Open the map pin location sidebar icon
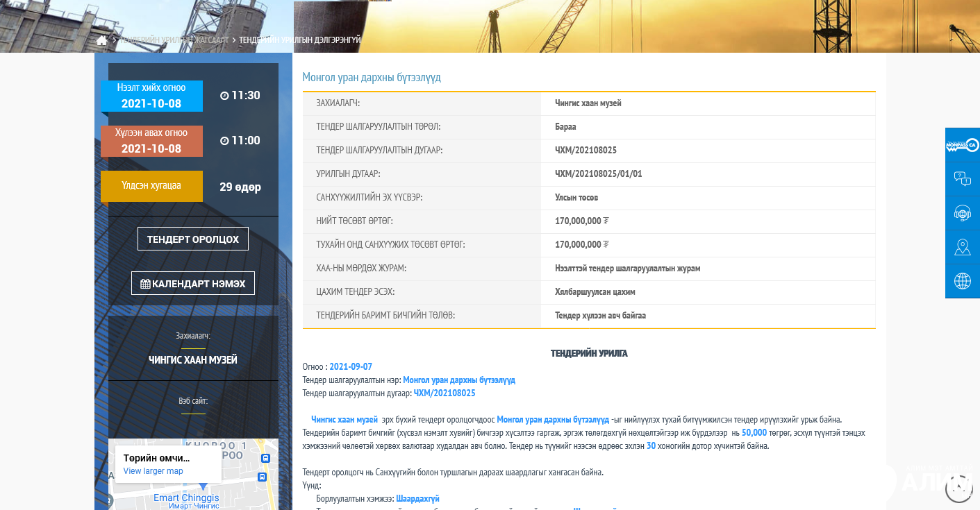 click(x=963, y=247)
